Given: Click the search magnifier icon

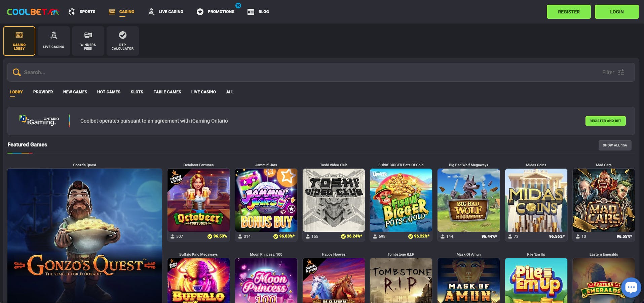Looking at the screenshot, I should (x=16, y=72).
